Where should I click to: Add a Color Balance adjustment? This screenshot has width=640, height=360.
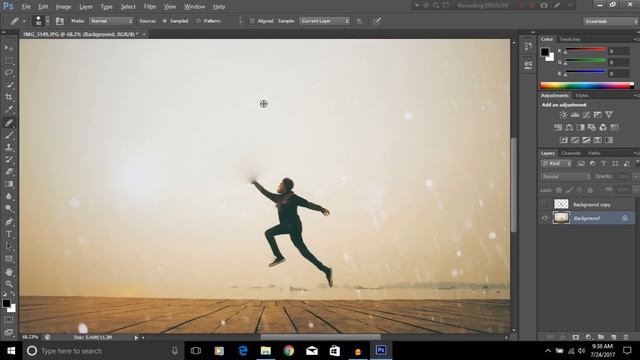[x=569, y=127]
